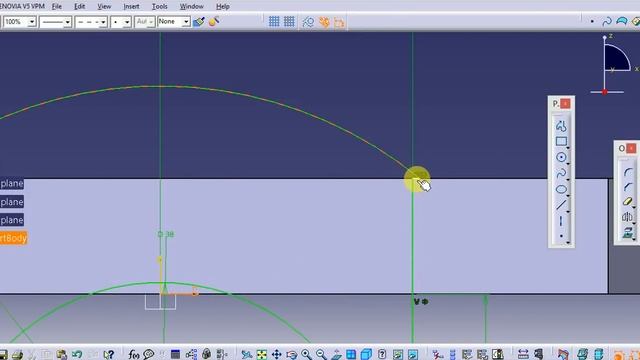Select Project 3D Elements tool

628,233
